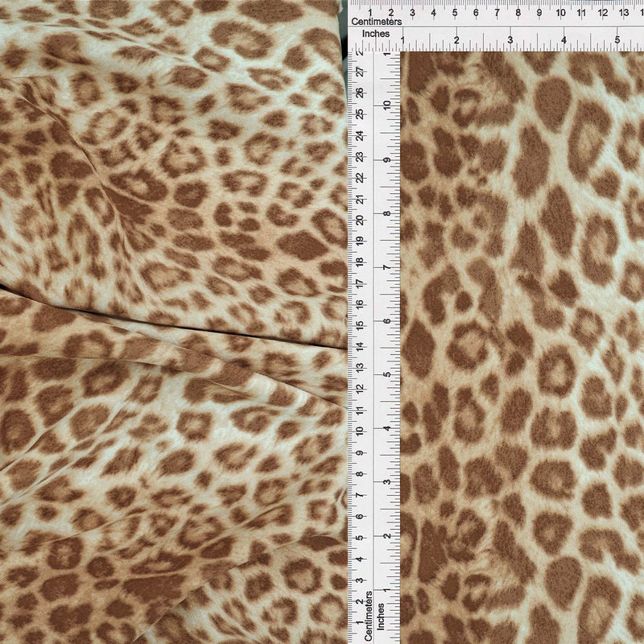The height and width of the screenshot is (644, 644).
Task: Click the vertical 'Inches' label at ruler bottom
Action: tap(381, 617)
